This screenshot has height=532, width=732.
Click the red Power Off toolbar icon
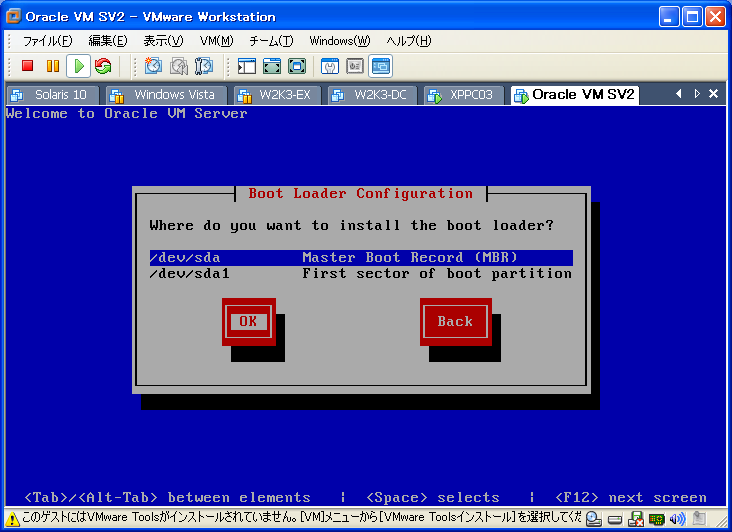(28, 66)
